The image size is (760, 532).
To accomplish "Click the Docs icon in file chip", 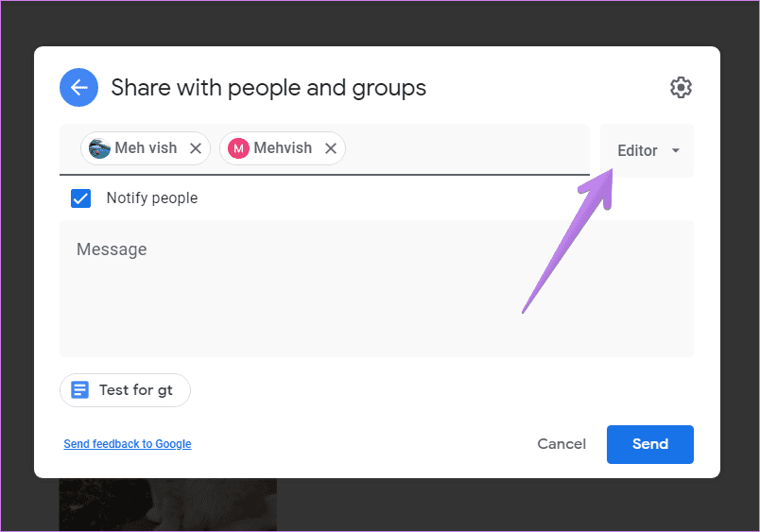I will point(80,390).
